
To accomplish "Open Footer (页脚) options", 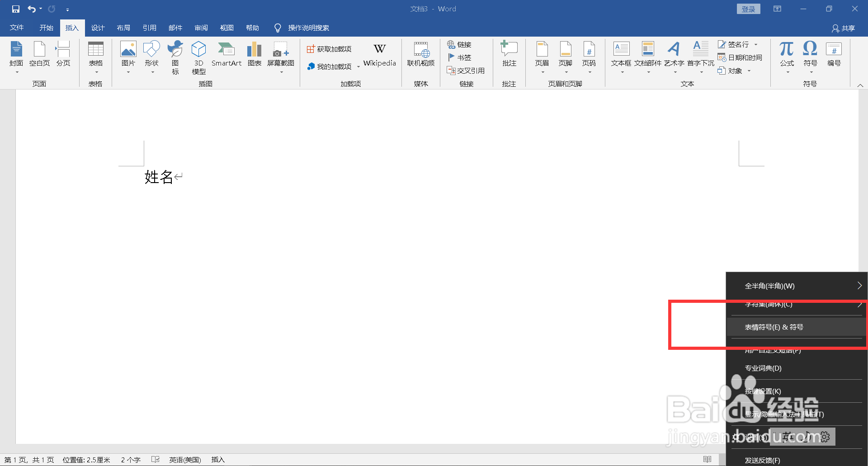I will click(x=566, y=58).
